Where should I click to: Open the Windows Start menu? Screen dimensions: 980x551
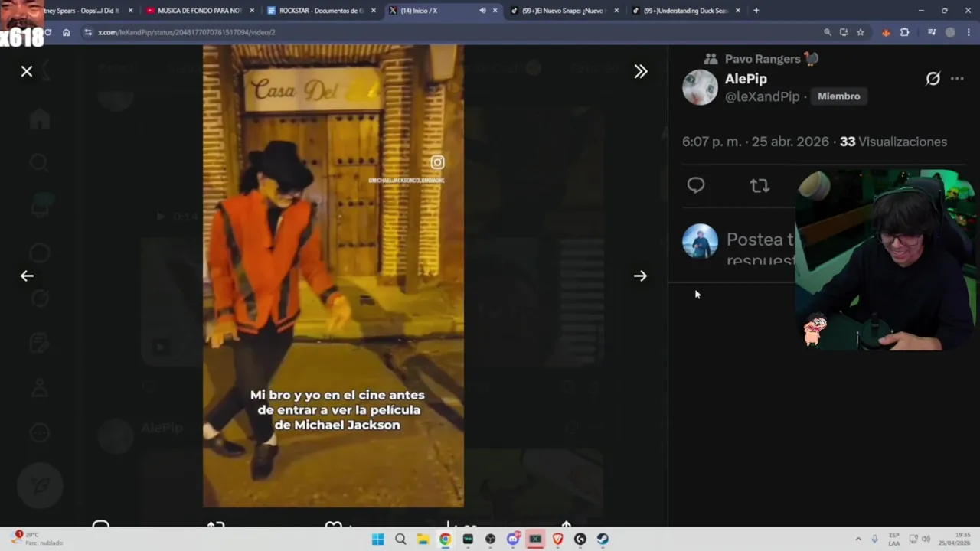377,539
